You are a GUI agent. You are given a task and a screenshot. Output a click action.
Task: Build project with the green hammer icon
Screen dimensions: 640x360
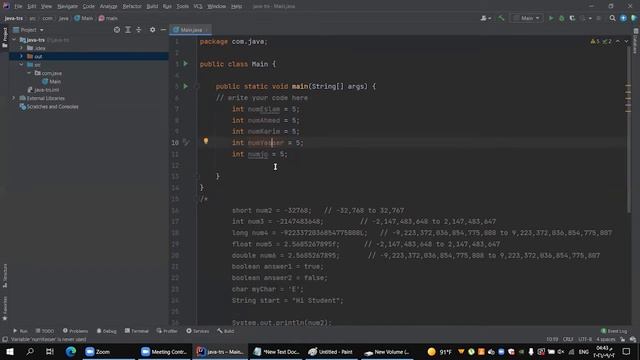[x=501, y=18]
